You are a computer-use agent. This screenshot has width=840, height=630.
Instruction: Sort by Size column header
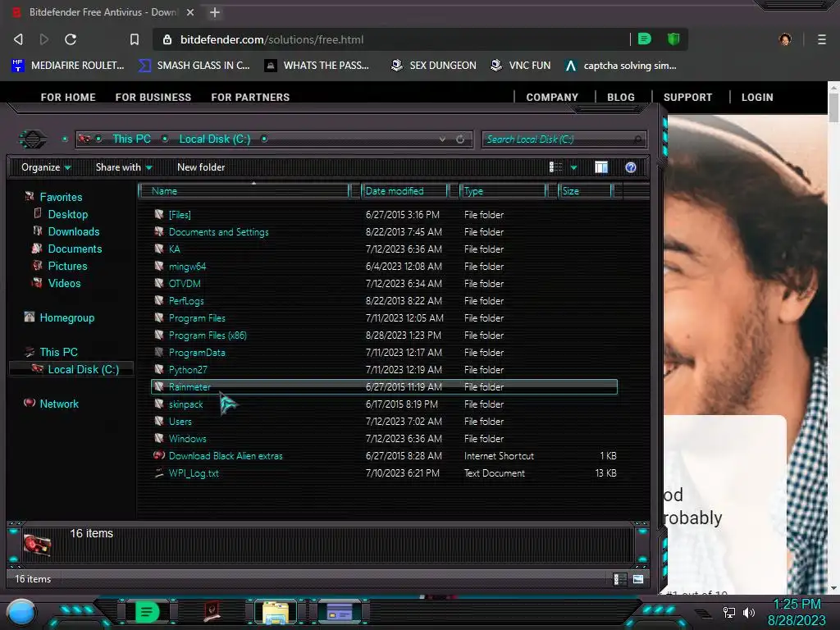[x=585, y=191]
